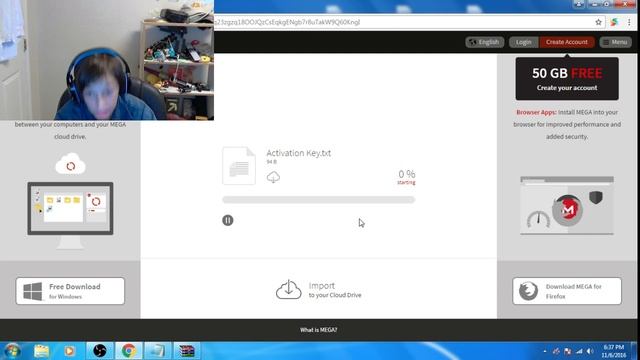Pause the Activation Key.txt download
640x360 pixels.
pyautogui.click(x=228, y=220)
